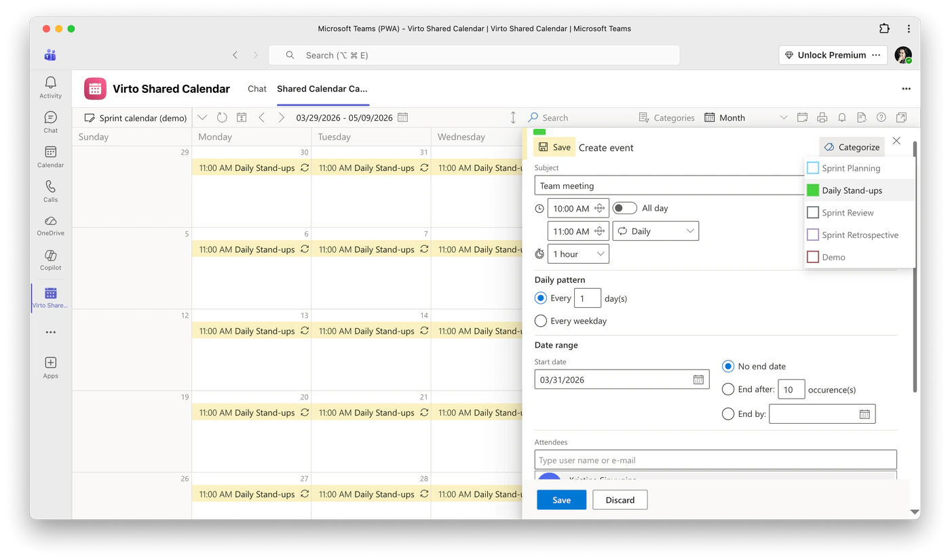Open Unlock Premium more options ellipsis
Viewport: 950px width, 560px height.
pyautogui.click(x=876, y=55)
